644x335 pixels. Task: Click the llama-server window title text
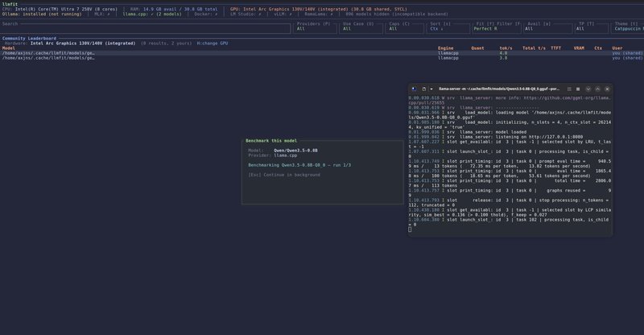(x=499, y=89)
